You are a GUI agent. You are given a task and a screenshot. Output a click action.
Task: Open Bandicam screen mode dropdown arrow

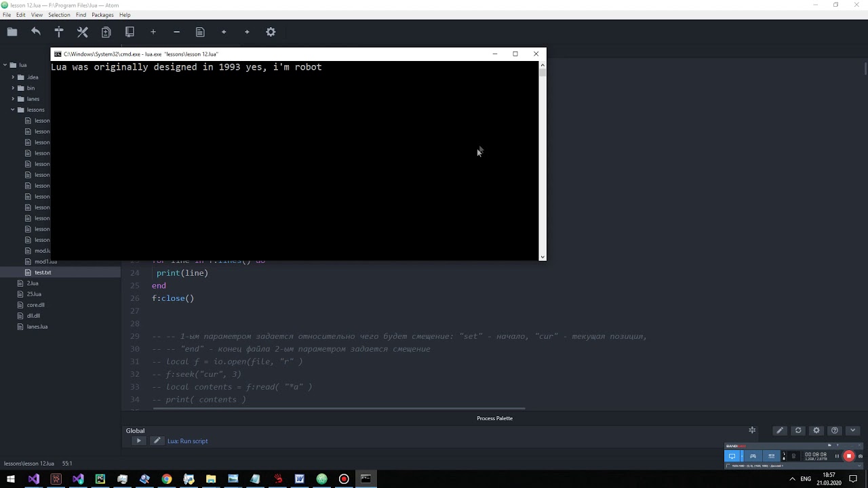coord(741,456)
